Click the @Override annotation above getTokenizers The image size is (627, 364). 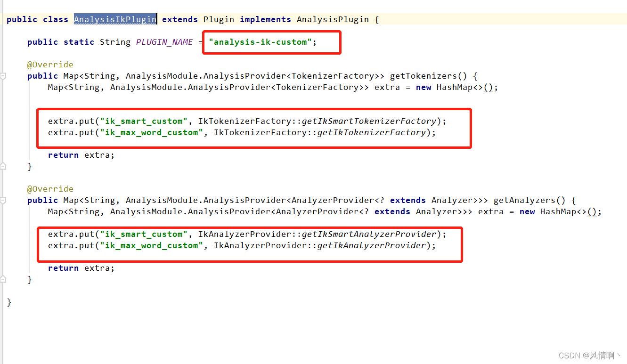[x=50, y=65]
